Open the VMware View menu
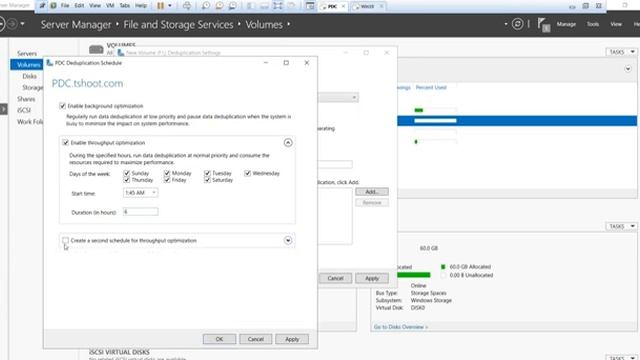Screen dimensions: 640x360 [95, 6]
